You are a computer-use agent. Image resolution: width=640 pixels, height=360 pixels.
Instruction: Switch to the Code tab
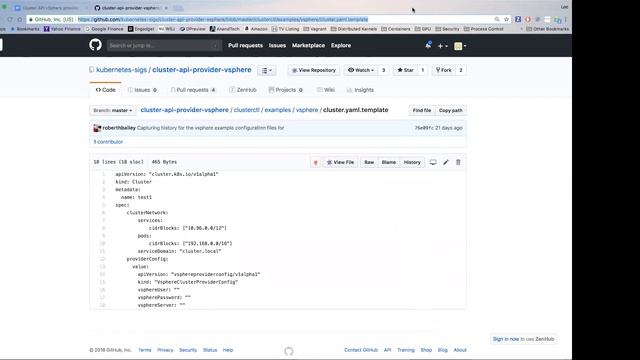[x=105, y=90]
